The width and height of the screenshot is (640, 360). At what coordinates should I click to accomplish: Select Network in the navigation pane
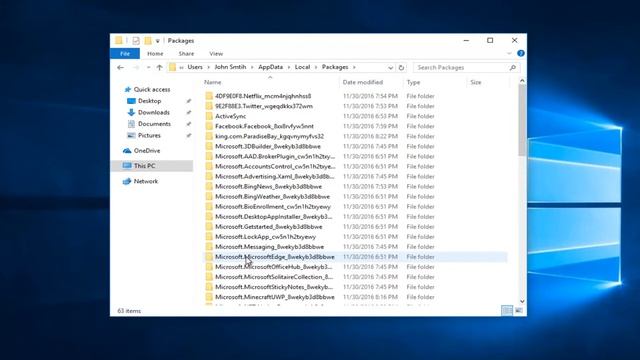(146, 181)
